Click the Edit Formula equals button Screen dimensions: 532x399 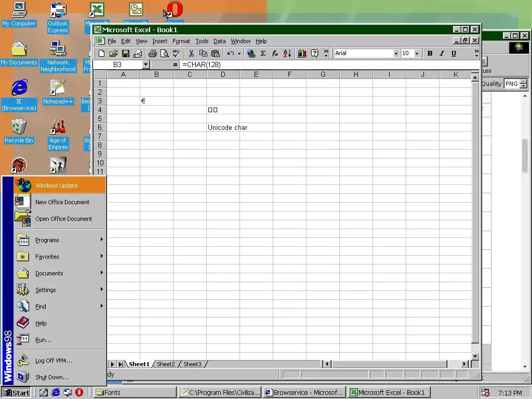pos(175,64)
